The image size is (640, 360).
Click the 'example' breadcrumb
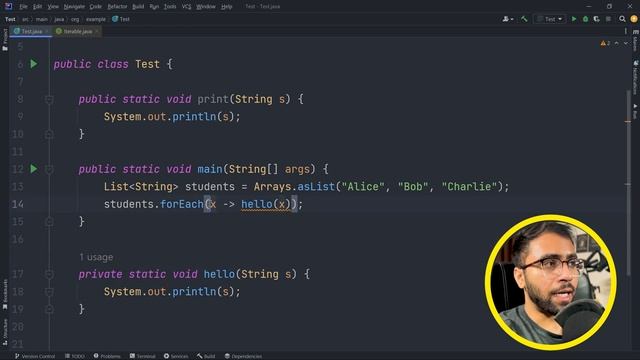pos(96,19)
